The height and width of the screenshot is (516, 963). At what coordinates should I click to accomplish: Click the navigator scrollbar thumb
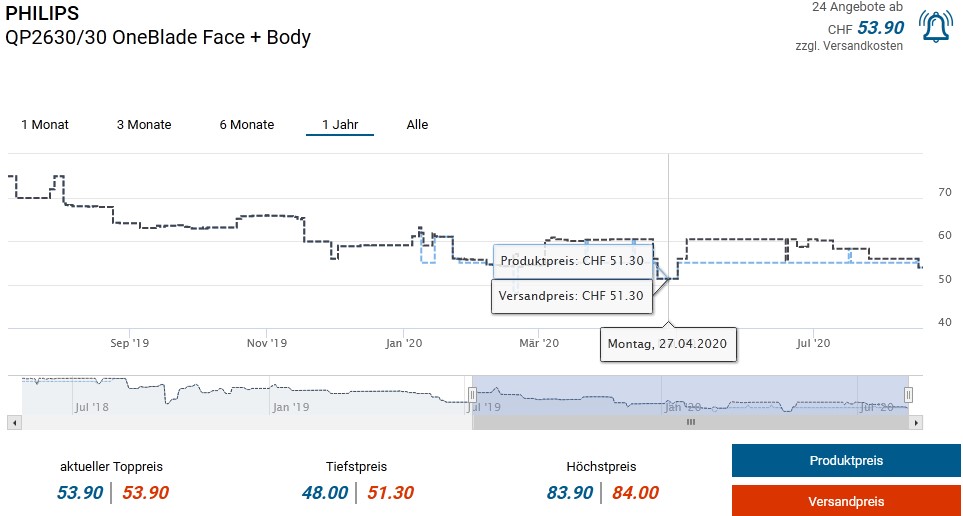(x=689, y=423)
